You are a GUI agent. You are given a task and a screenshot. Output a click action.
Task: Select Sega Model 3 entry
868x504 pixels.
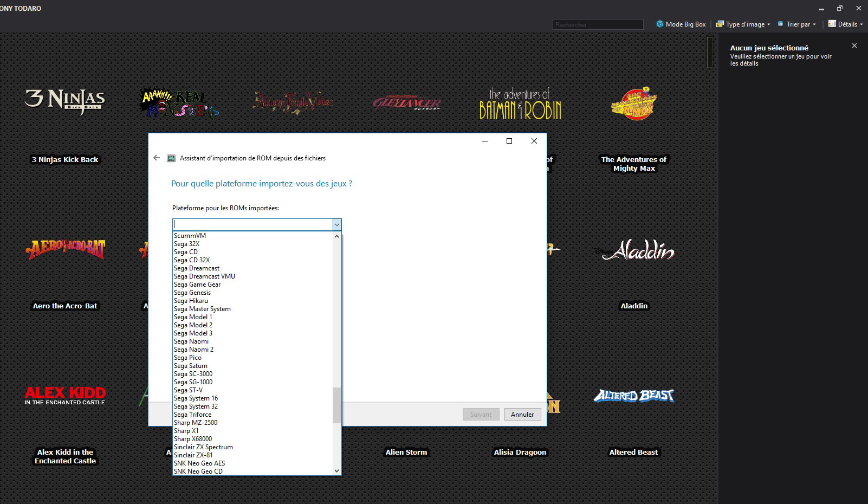(252, 333)
